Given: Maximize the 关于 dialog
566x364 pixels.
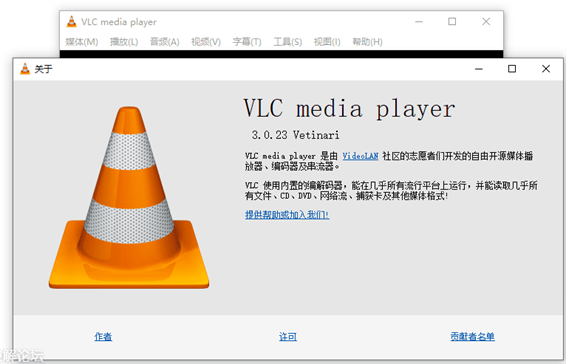Looking at the screenshot, I should 512,69.
